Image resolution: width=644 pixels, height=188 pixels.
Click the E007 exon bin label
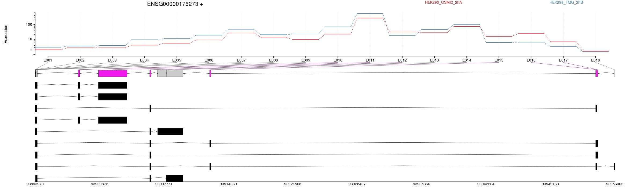click(x=241, y=60)
